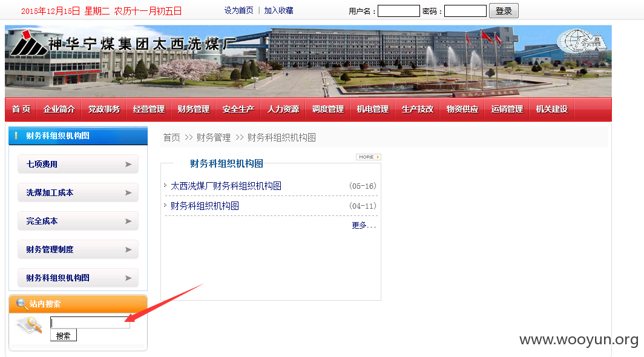Select 完全成本 in the sidebar
Screen dimensions: 644x357
[x=78, y=221]
